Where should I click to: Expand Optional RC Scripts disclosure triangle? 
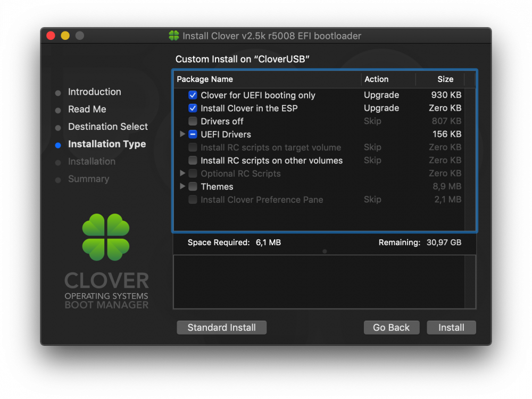click(x=182, y=173)
